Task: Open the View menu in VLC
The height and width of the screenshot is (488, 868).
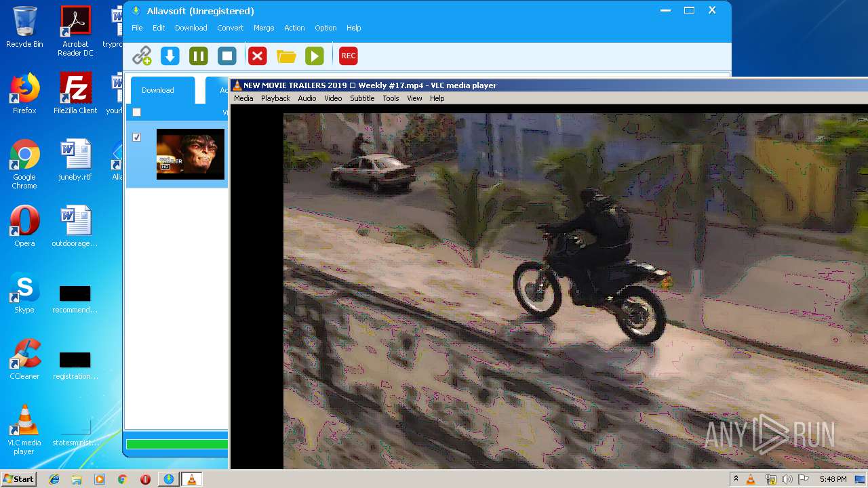Action: (414, 98)
